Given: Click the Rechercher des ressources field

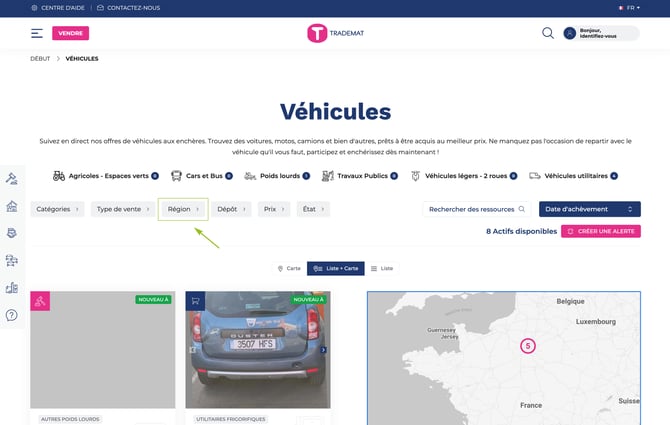Looking at the screenshot, I should coord(477,209).
